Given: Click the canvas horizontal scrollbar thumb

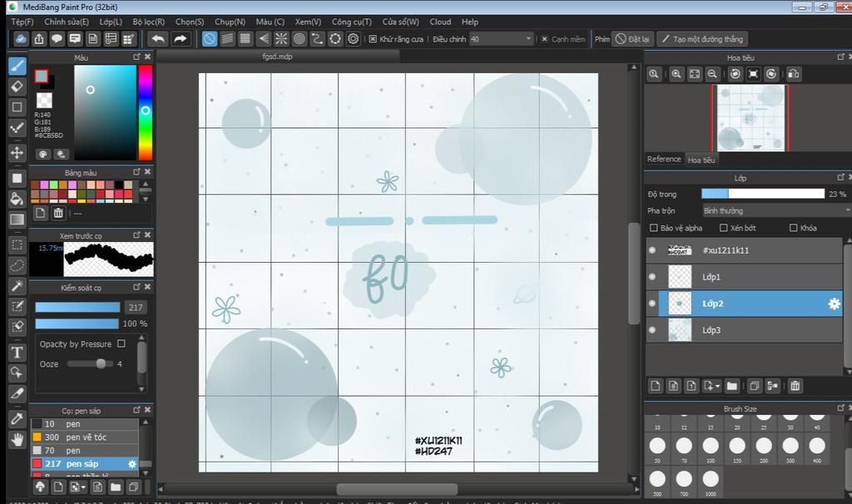Looking at the screenshot, I should pos(397,489).
